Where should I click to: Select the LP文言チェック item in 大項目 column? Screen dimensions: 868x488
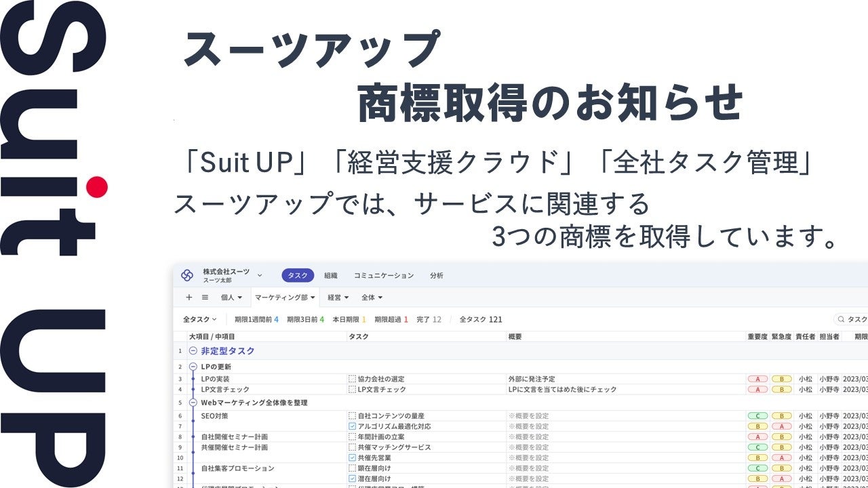(x=225, y=390)
